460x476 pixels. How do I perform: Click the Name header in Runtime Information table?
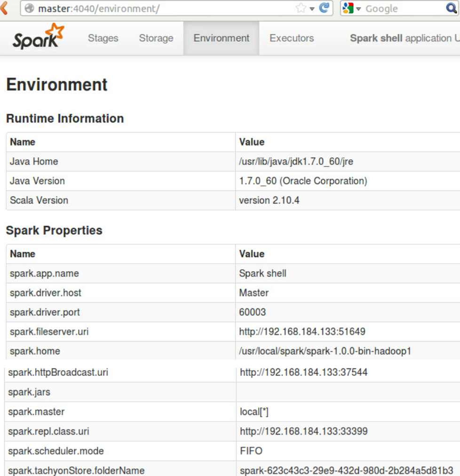23,142
